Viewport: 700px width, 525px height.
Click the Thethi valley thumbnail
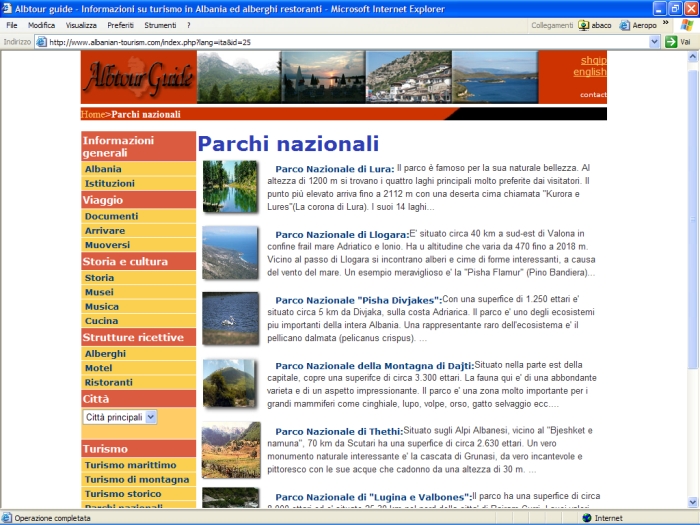231,450
